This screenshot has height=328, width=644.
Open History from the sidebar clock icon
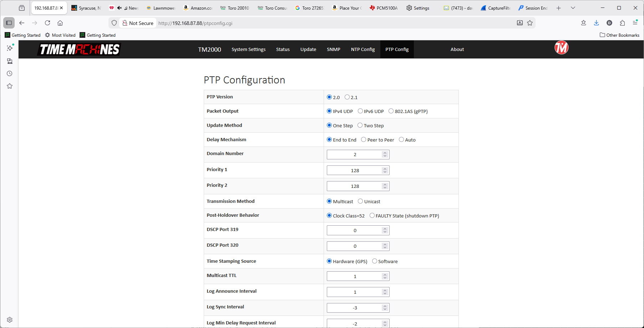[x=10, y=73]
